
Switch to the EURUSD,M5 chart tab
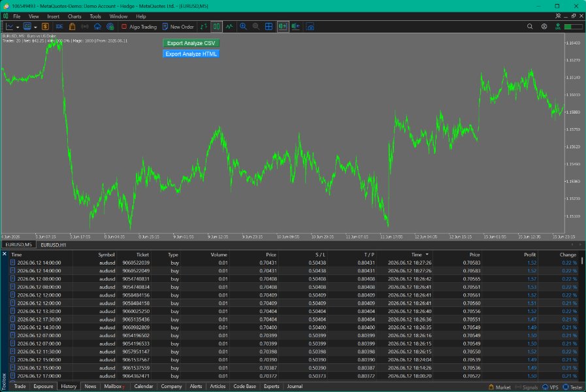(x=19, y=245)
